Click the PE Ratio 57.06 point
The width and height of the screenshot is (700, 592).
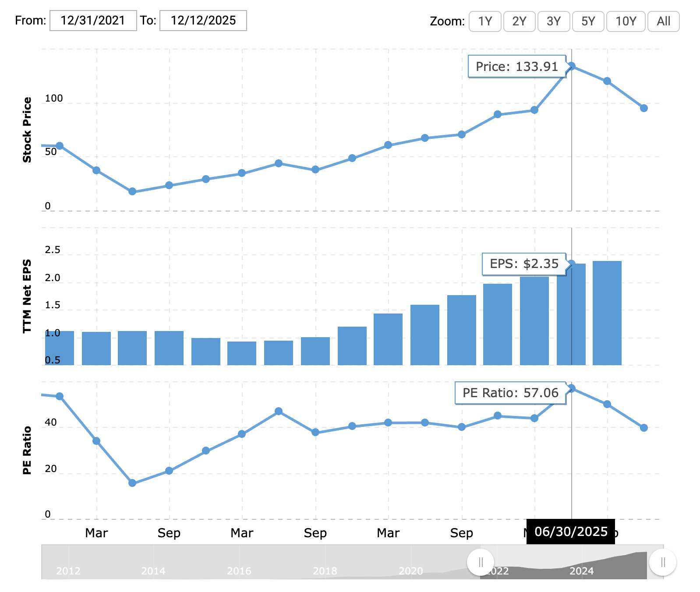571,388
